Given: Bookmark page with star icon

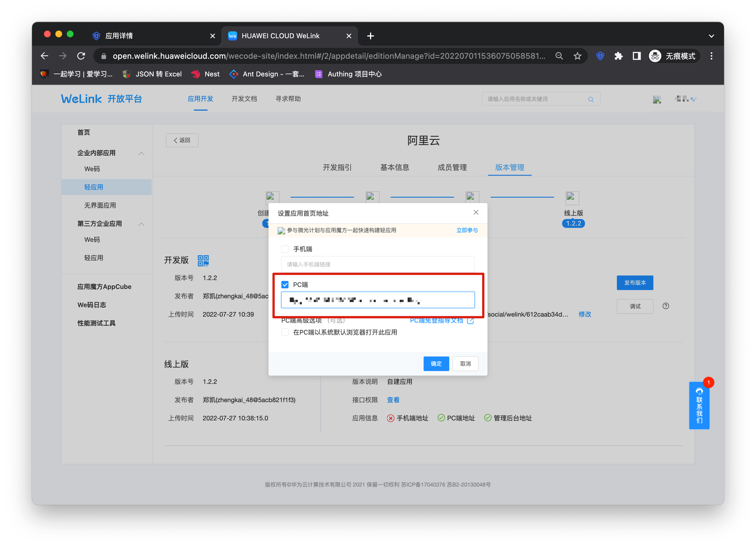Looking at the screenshot, I should point(577,56).
